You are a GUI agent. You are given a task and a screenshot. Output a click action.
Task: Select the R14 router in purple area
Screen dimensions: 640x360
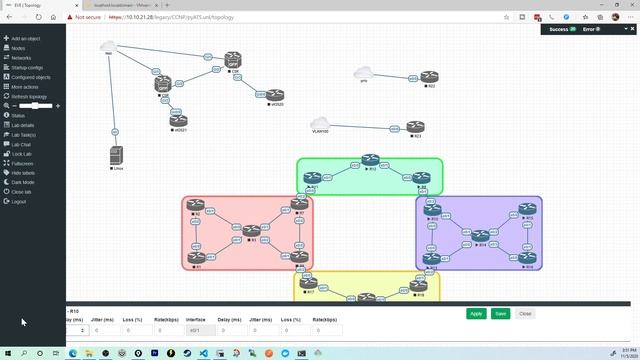[x=480, y=236]
